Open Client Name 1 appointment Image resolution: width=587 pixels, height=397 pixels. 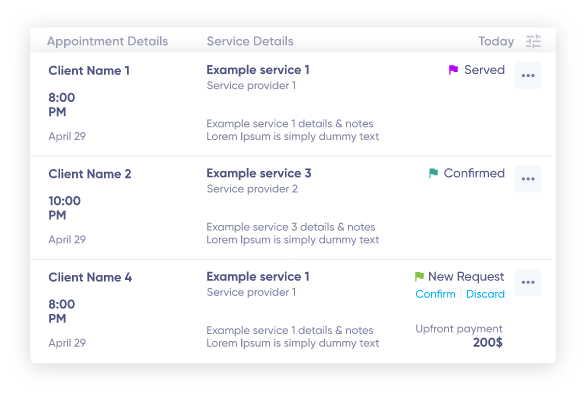pyautogui.click(x=89, y=70)
